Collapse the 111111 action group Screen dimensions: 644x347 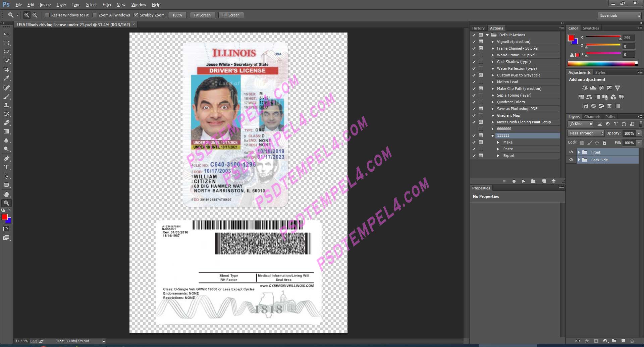click(x=492, y=135)
